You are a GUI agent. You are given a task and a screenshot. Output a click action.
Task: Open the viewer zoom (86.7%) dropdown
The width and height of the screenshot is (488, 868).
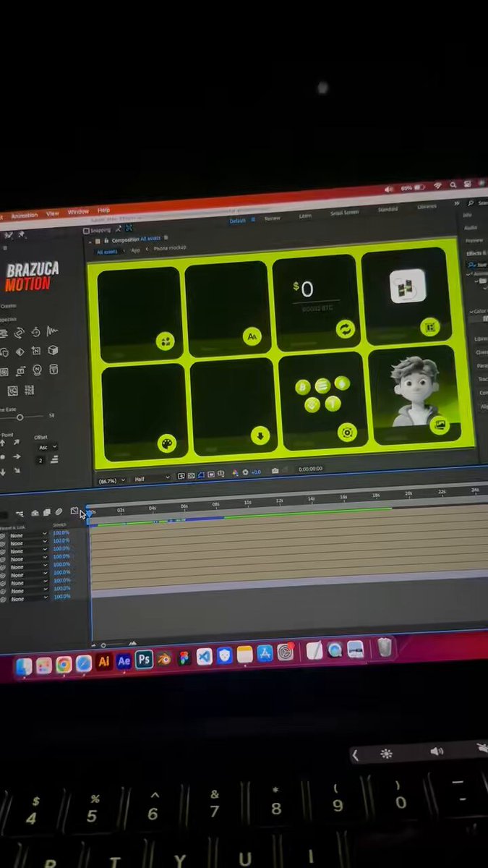(112, 480)
